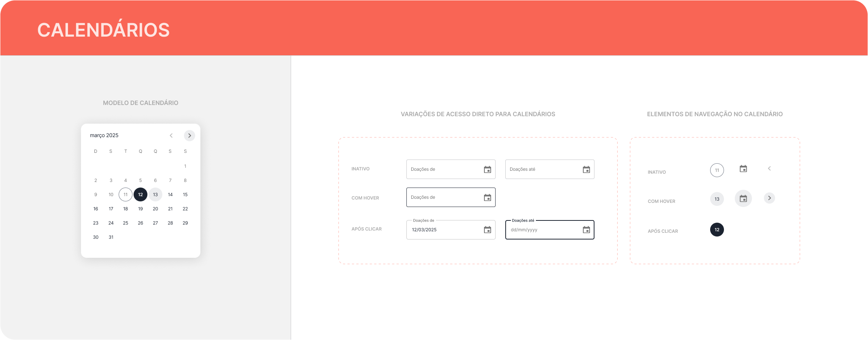Viewport: 868px width, 340px height.
Task: Choose day 25 in the calendar grid
Action: 125,223
